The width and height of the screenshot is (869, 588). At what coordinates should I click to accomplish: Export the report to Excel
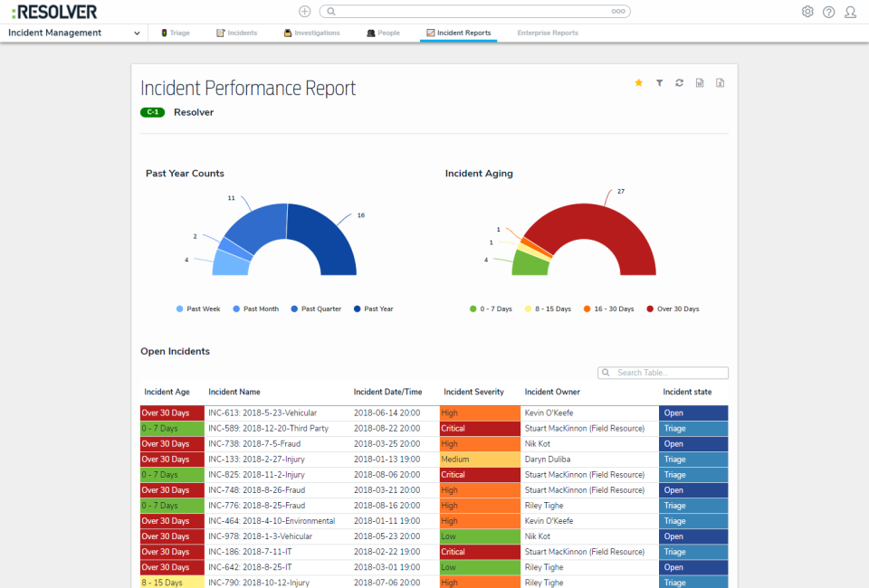coord(721,83)
